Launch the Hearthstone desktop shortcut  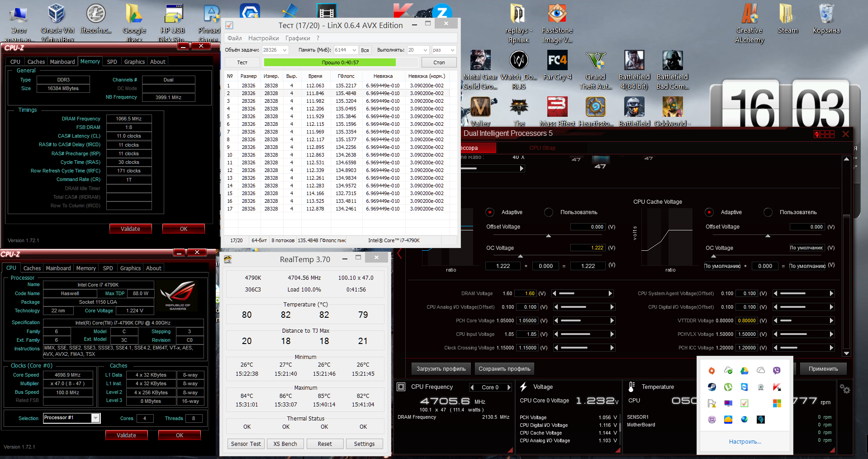596,112
